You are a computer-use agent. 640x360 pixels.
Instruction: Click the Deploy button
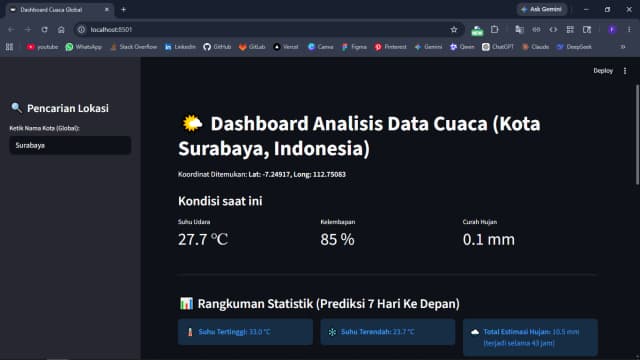pos(603,71)
